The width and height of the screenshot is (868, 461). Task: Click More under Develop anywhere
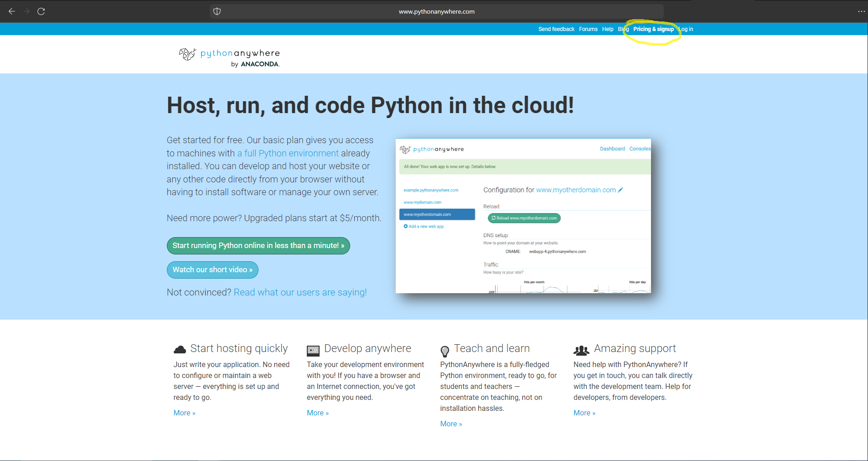pos(318,413)
